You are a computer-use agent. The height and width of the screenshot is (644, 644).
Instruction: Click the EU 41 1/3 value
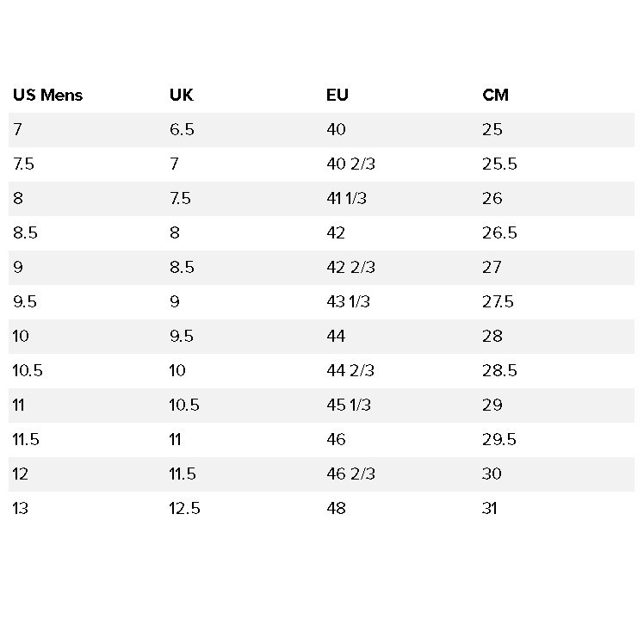pos(346,198)
